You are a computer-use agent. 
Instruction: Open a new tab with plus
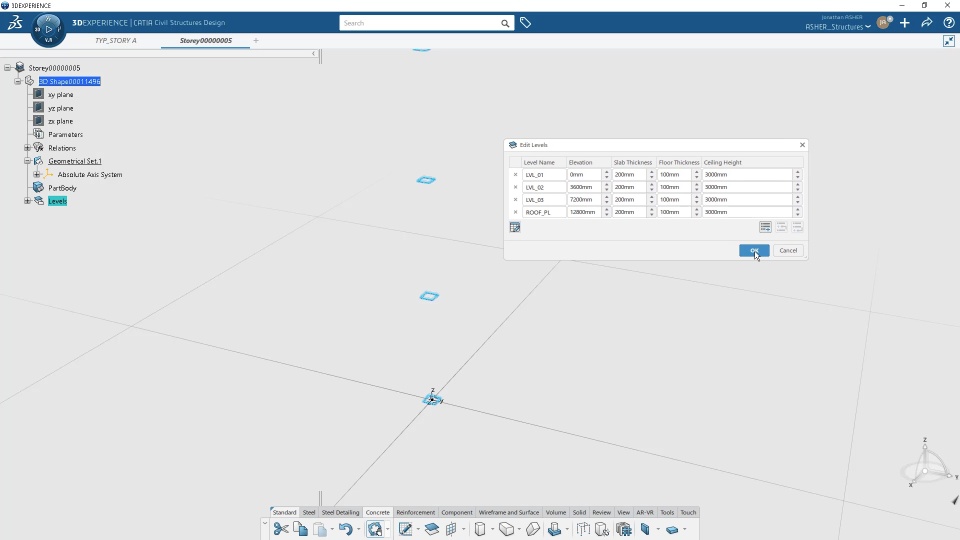coord(256,40)
